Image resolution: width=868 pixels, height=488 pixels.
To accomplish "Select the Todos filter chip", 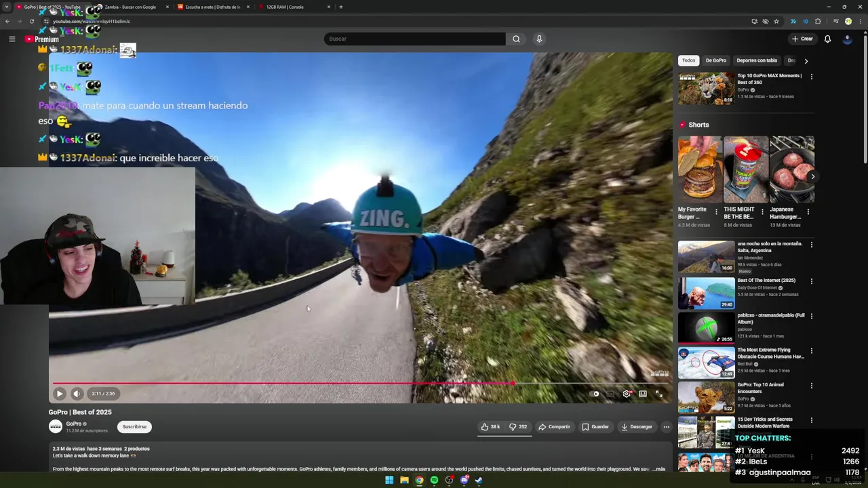I will (689, 60).
